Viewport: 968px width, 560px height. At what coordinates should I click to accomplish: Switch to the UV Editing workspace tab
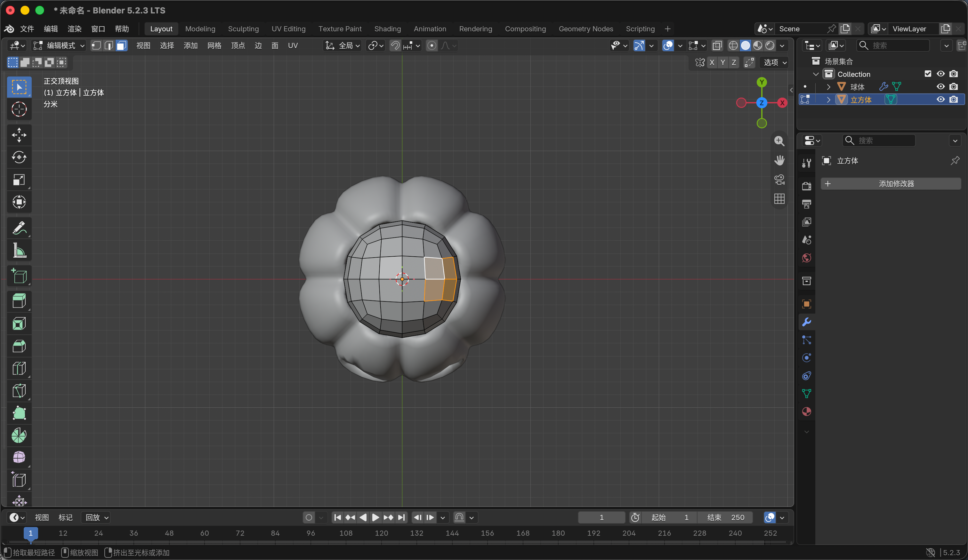[288, 29]
